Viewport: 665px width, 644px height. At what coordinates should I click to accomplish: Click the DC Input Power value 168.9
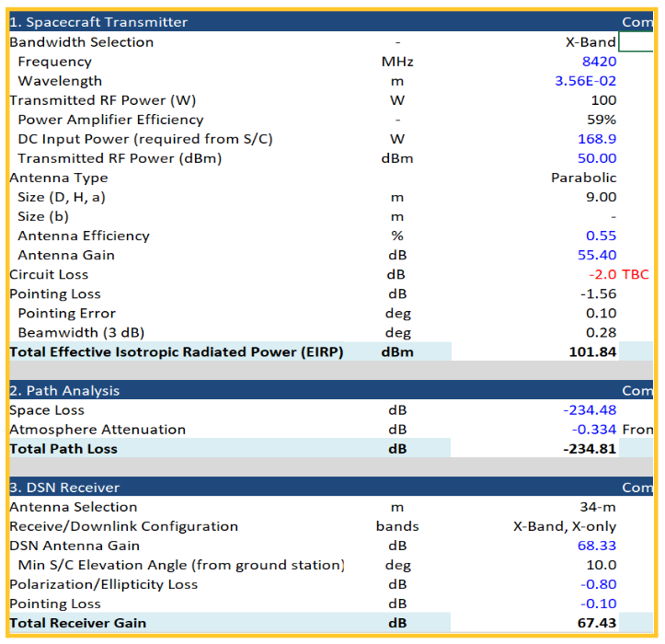(599, 139)
